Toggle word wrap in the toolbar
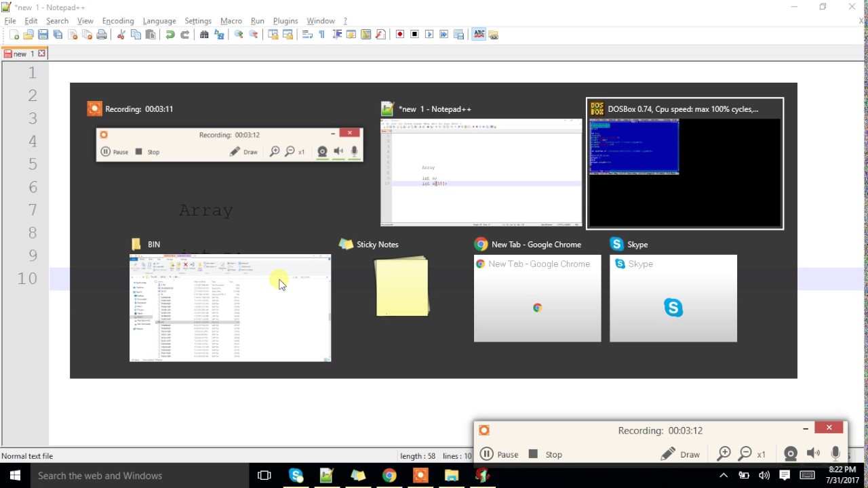Screen dimensions: 868x488 307,35
